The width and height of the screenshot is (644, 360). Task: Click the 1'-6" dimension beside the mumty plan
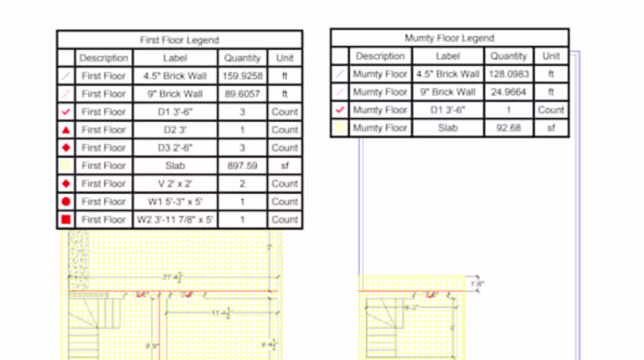tap(478, 284)
